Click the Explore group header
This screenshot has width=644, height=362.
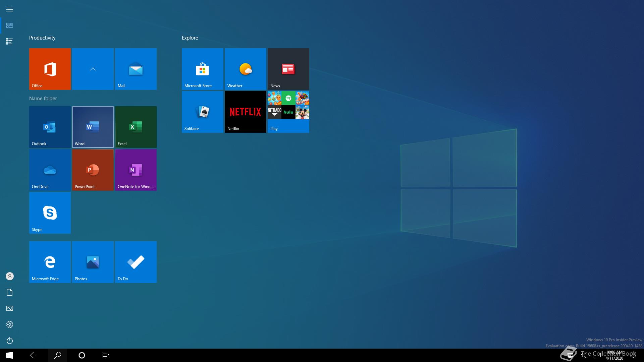[190, 38]
